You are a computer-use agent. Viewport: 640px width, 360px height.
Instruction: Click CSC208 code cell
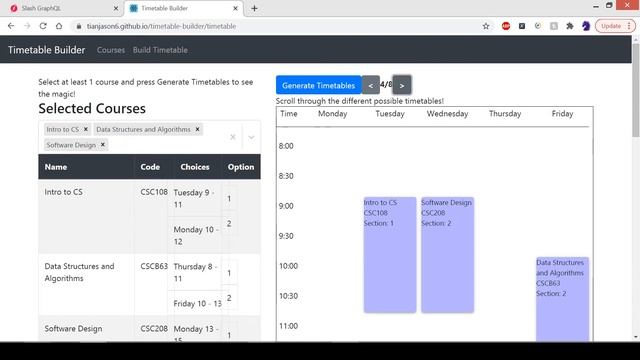[154, 329]
